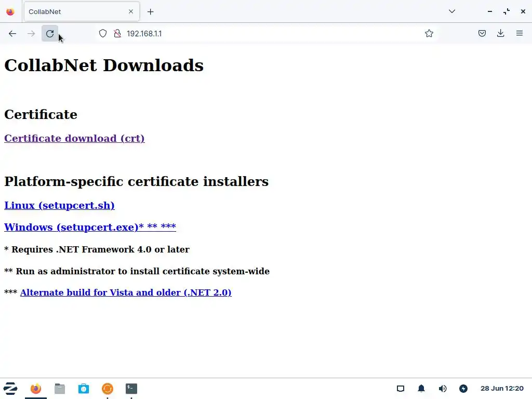Open the Software store taskbar icon
532x399 pixels.
point(84,389)
